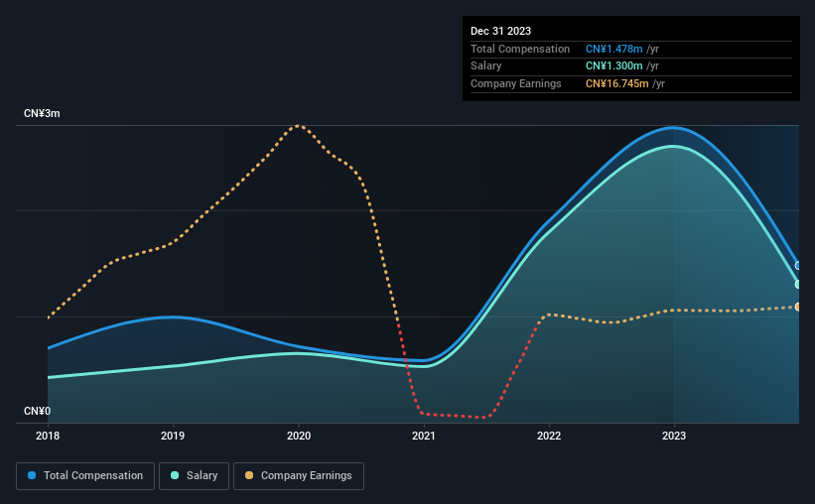Click the Company Earnings tooltip row label

click(515, 83)
